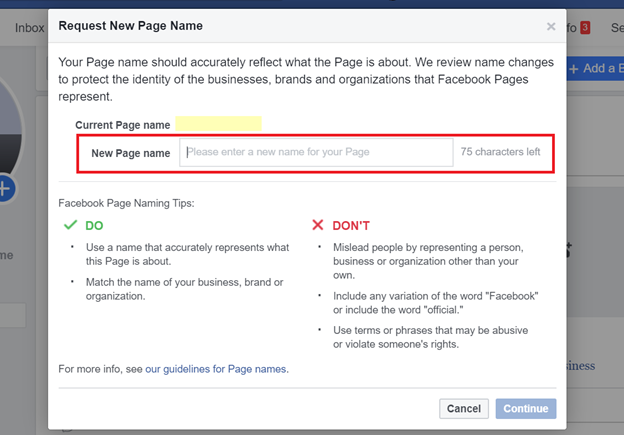This screenshot has height=435, width=624.
Task: Click the Current Page name label
Action: click(121, 124)
